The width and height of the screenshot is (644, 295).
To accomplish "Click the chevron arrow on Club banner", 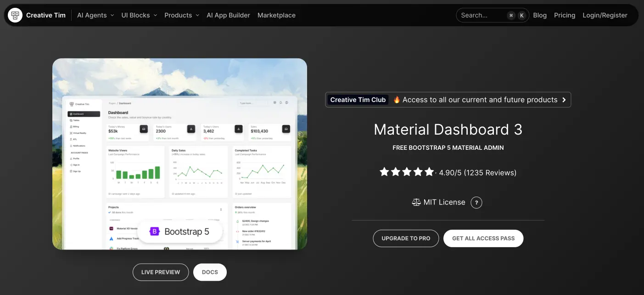I will click(x=564, y=100).
